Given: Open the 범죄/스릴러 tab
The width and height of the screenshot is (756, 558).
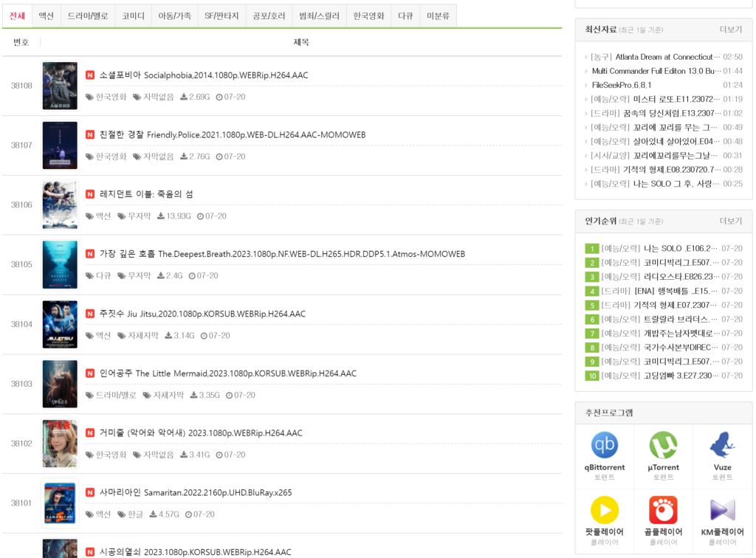Looking at the screenshot, I should point(319,16).
